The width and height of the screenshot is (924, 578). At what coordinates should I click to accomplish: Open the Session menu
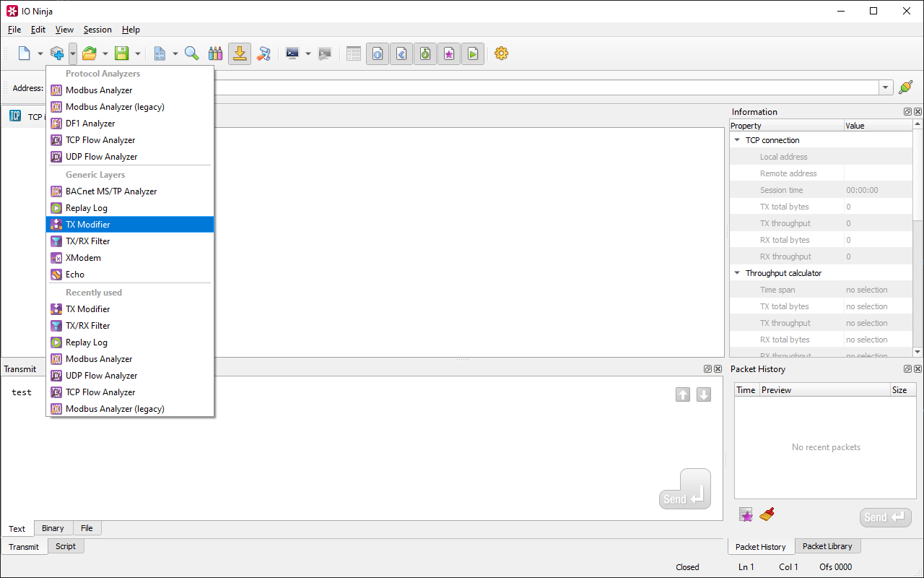[x=97, y=30]
